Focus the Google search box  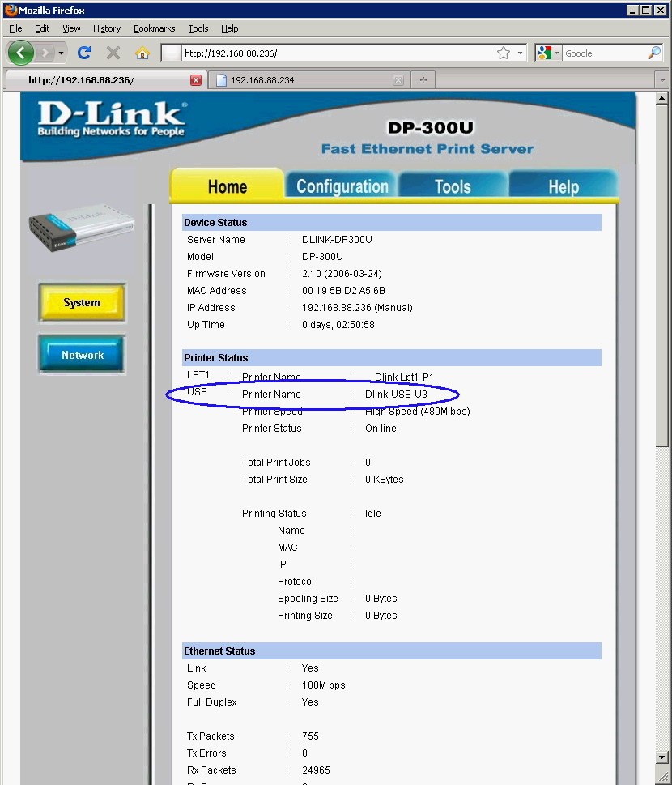pos(605,53)
